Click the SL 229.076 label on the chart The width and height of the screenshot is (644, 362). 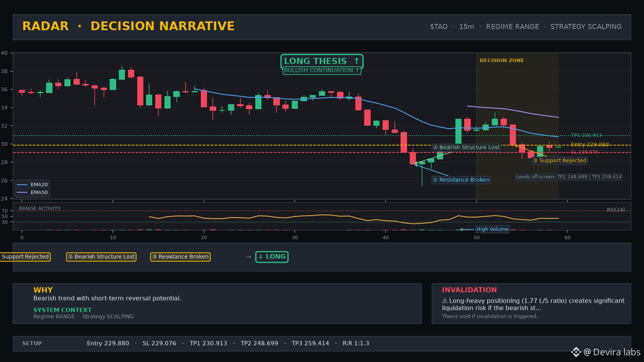pos(584,152)
